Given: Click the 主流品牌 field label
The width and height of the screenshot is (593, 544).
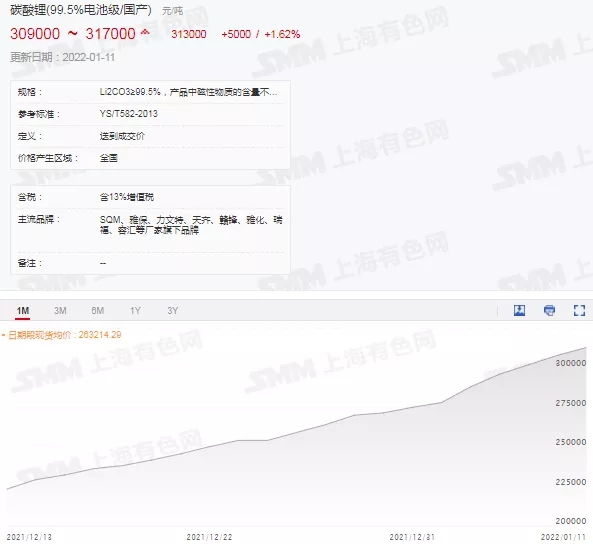Looking at the screenshot, I should [x=39, y=219].
